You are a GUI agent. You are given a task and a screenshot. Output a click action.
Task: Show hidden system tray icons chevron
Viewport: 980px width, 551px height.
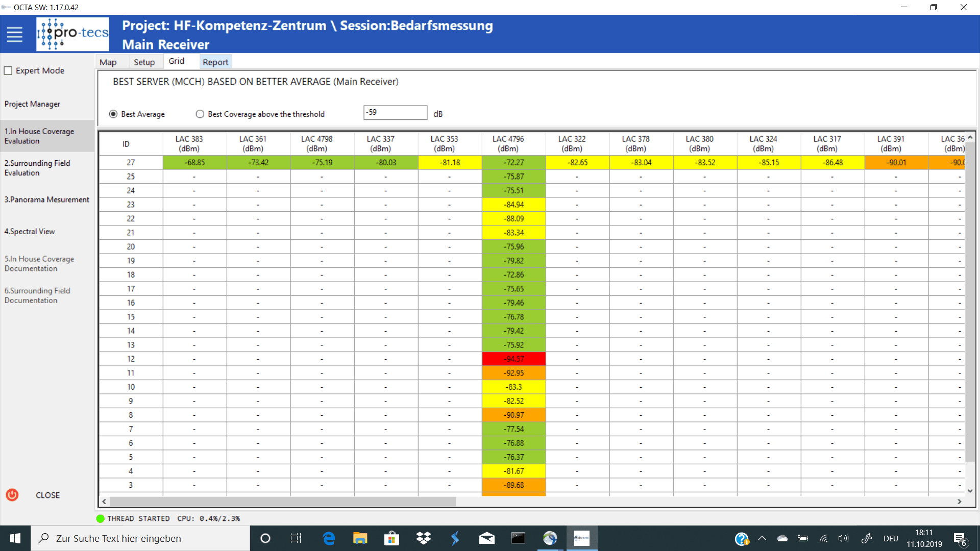coord(762,538)
